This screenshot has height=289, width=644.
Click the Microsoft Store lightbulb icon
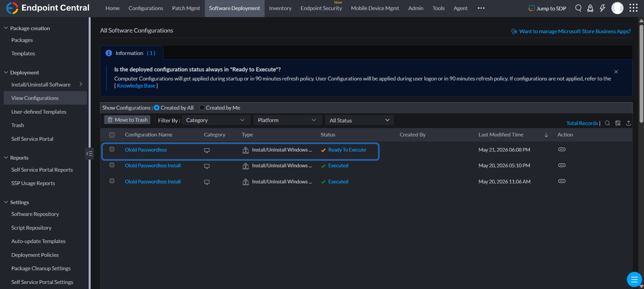pyautogui.click(x=514, y=31)
